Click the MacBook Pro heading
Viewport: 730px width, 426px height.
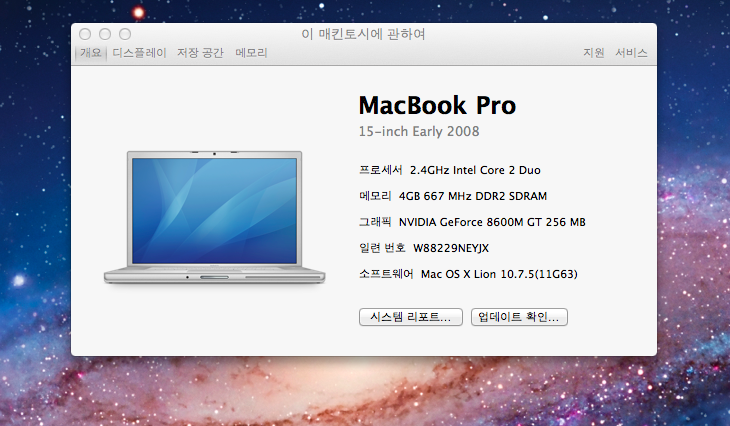[437, 105]
